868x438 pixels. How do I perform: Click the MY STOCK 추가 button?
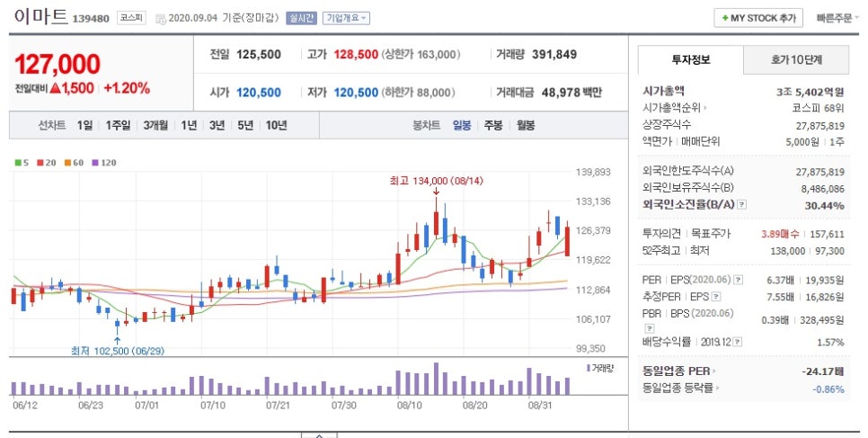[758, 18]
